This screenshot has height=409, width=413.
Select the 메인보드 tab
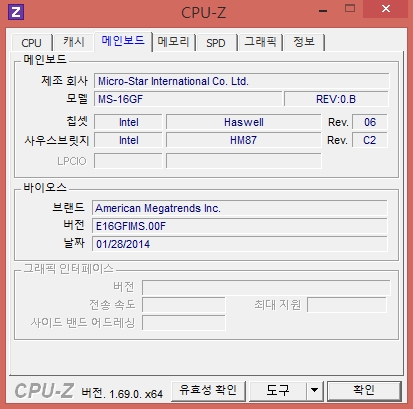pos(123,41)
